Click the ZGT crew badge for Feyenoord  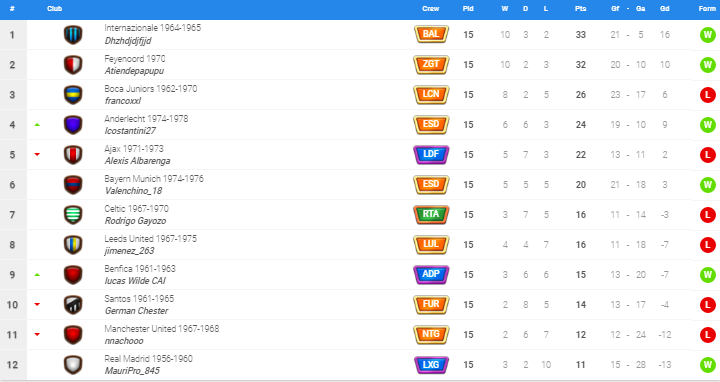click(431, 64)
